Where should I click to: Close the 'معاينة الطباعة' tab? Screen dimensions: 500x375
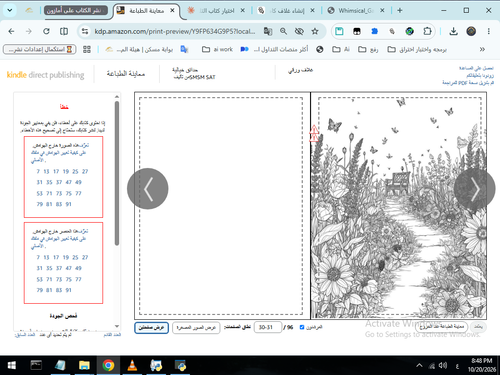click(x=172, y=10)
